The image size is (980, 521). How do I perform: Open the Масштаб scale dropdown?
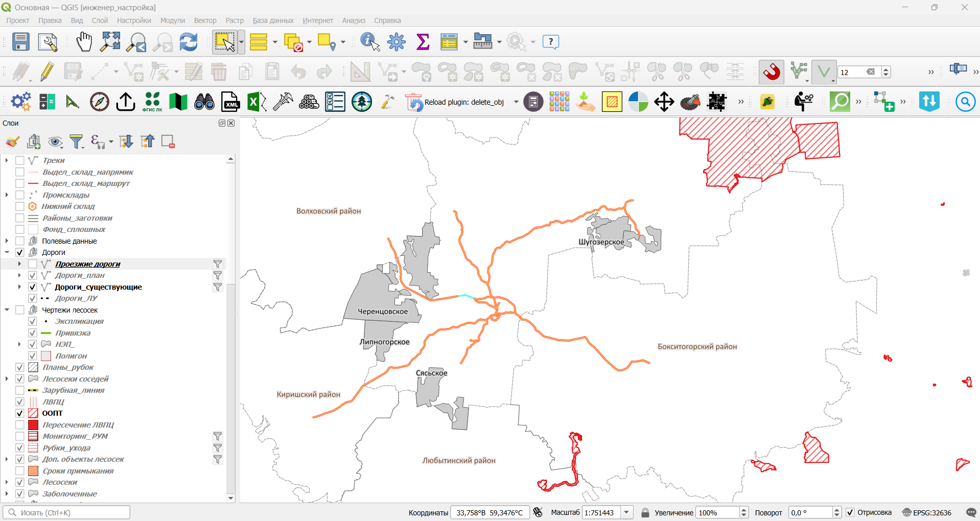click(627, 512)
